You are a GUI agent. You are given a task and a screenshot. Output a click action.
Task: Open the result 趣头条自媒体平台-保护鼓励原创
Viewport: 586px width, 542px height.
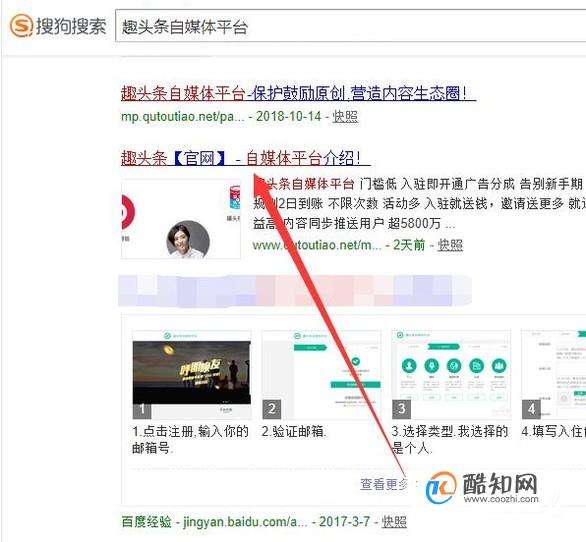298,93
